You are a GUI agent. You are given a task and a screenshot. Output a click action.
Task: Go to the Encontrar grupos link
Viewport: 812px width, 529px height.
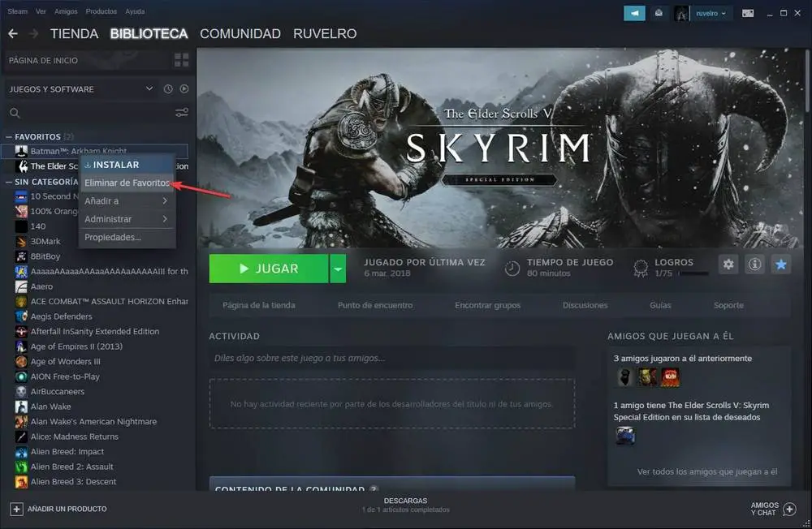click(487, 305)
